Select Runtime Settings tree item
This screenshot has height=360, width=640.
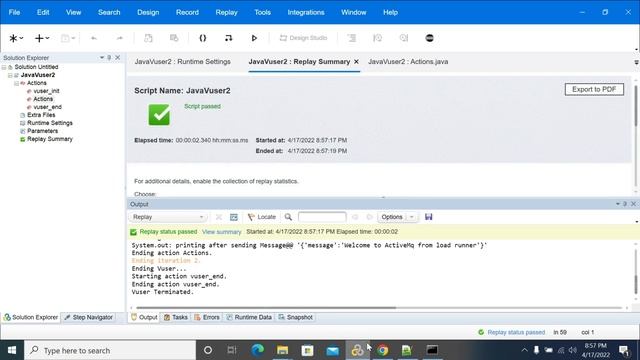coord(50,123)
